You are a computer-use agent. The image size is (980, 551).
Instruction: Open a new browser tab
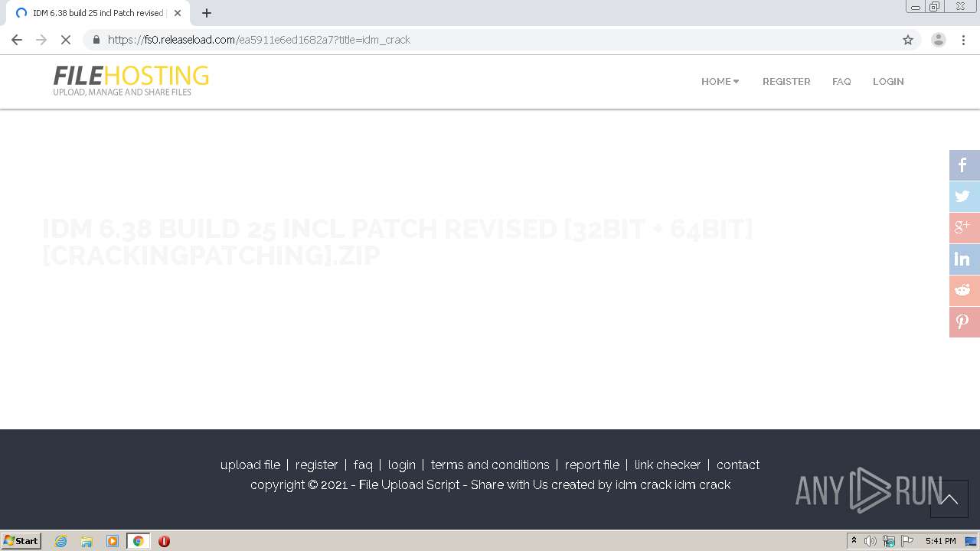(207, 13)
